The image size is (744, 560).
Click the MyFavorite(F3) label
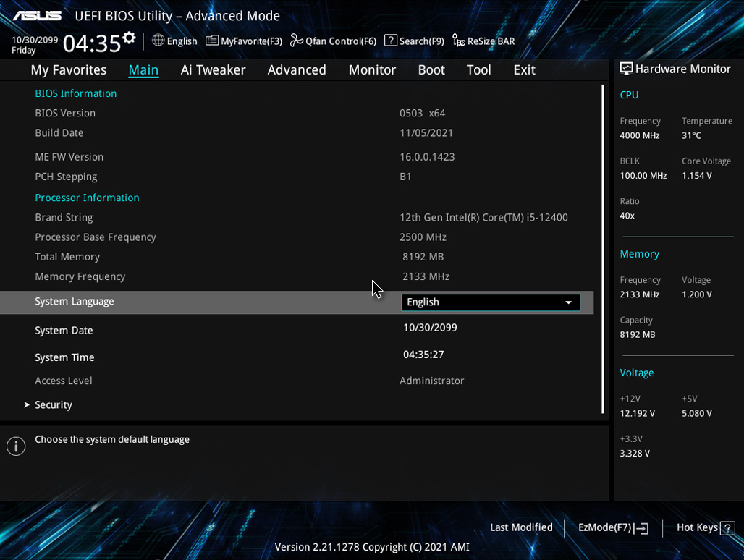click(x=251, y=41)
